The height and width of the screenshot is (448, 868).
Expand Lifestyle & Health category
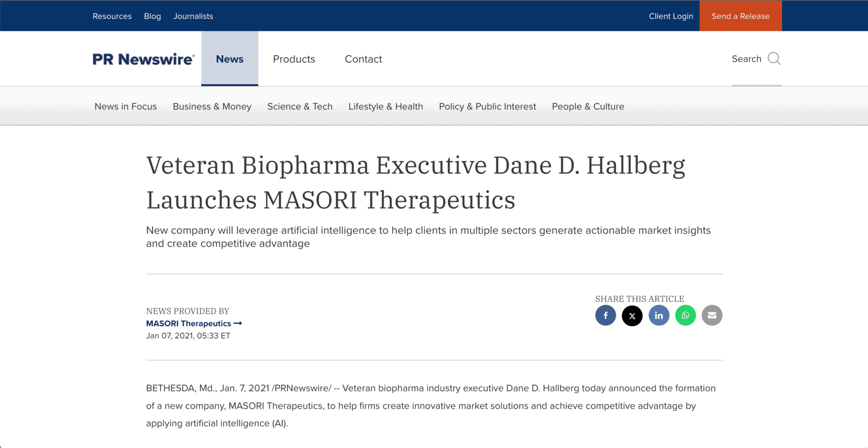386,107
